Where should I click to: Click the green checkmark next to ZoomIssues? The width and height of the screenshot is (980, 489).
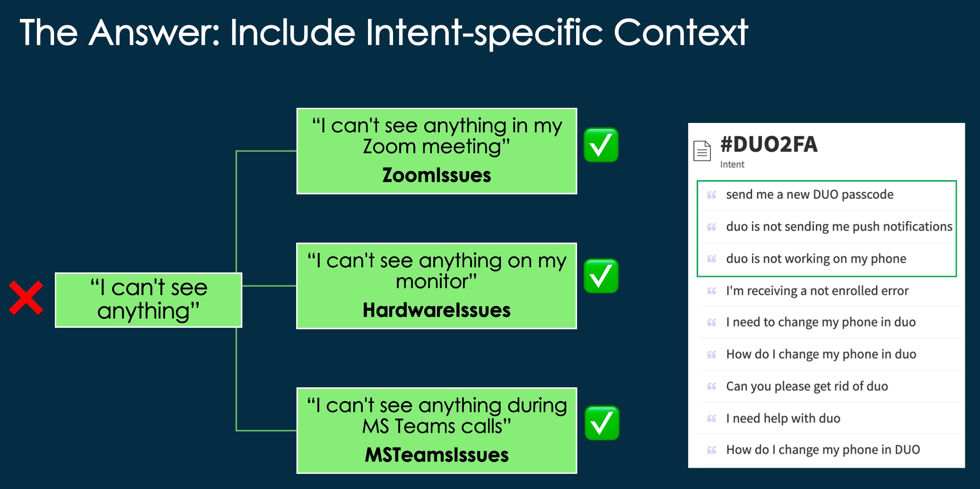601,145
